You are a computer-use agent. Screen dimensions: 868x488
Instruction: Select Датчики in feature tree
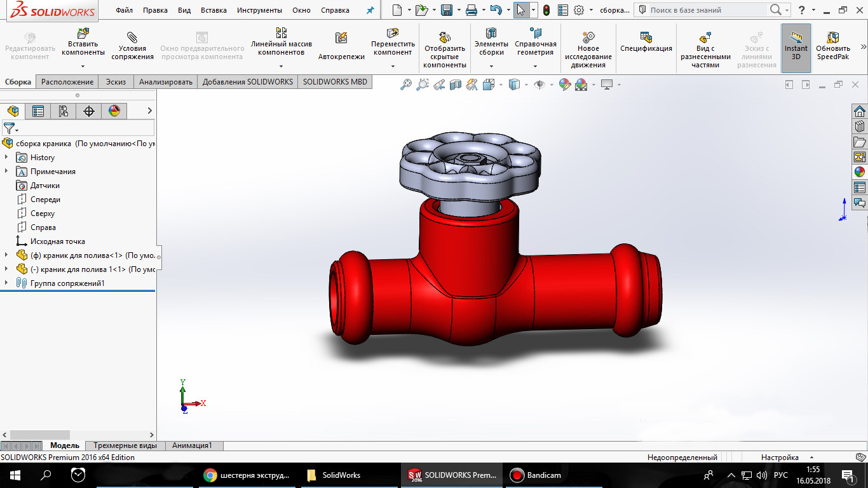tap(44, 185)
